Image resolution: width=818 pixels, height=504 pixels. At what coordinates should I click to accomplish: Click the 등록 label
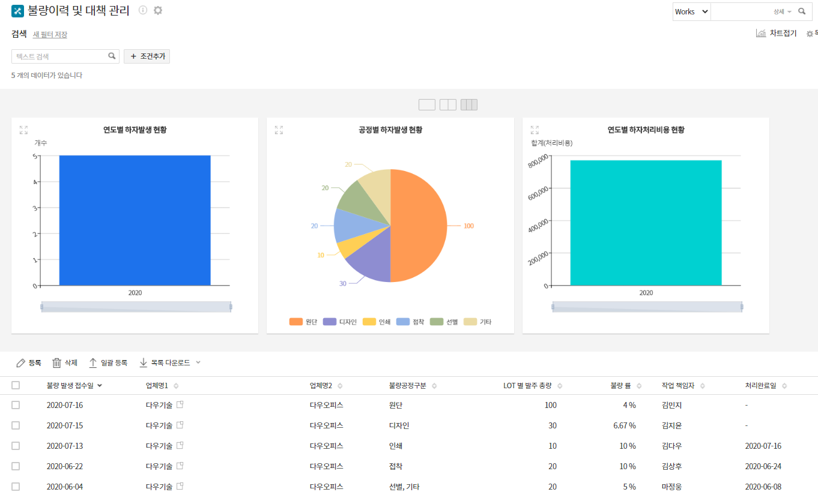tap(35, 363)
